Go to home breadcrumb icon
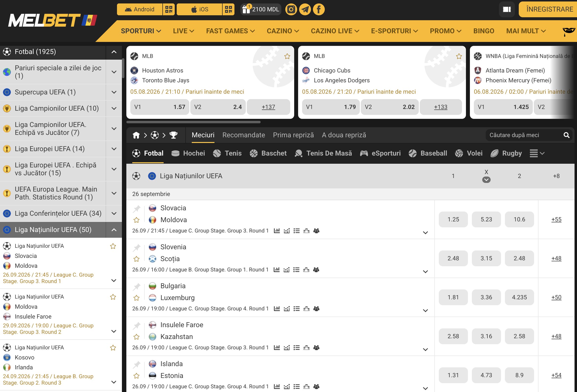This screenshot has height=392, width=577. tap(136, 135)
